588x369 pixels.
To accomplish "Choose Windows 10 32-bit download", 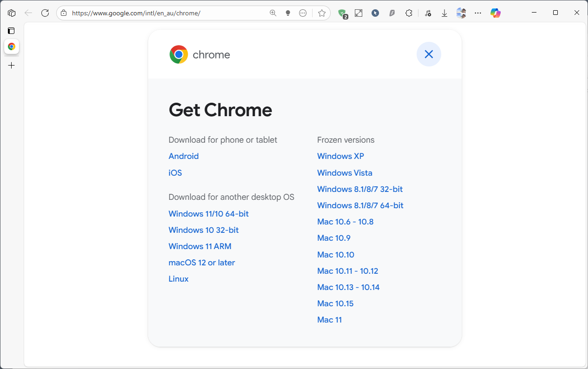I will [203, 230].
